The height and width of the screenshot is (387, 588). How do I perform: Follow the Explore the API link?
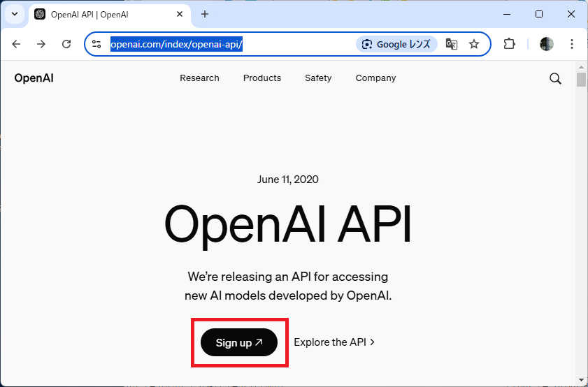point(334,342)
